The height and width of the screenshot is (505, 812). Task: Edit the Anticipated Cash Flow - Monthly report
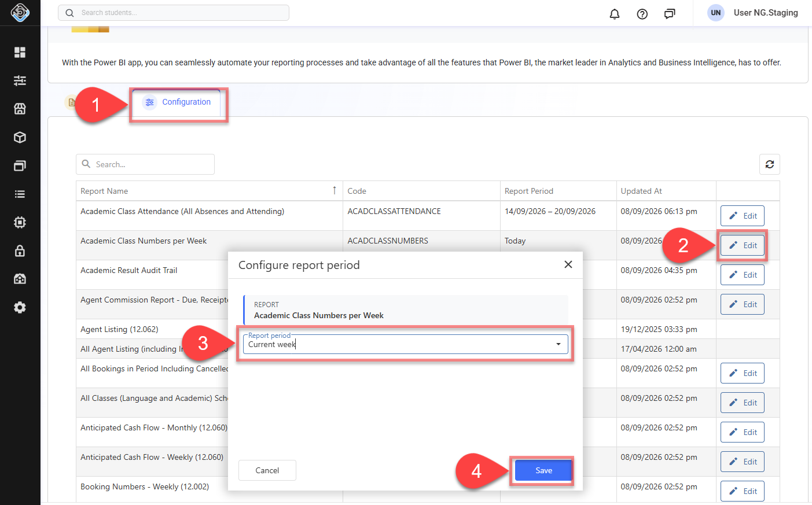(743, 432)
